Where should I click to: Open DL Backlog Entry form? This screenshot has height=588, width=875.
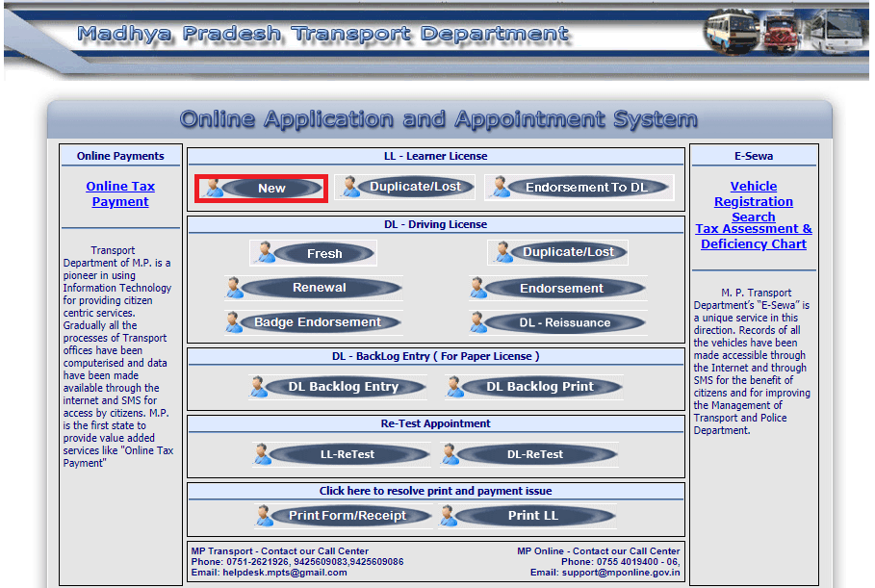tap(338, 387)
